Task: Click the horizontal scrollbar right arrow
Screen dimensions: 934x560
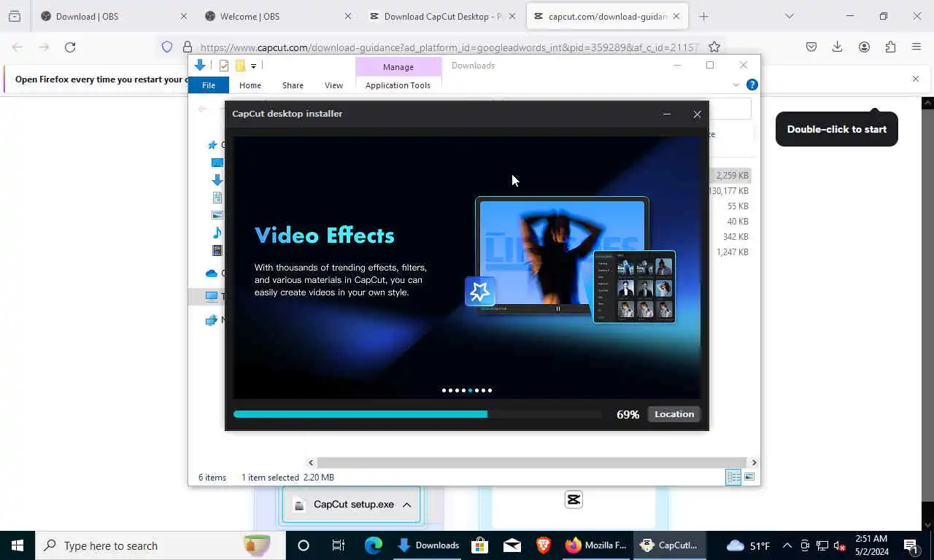Action: (754, 462)
